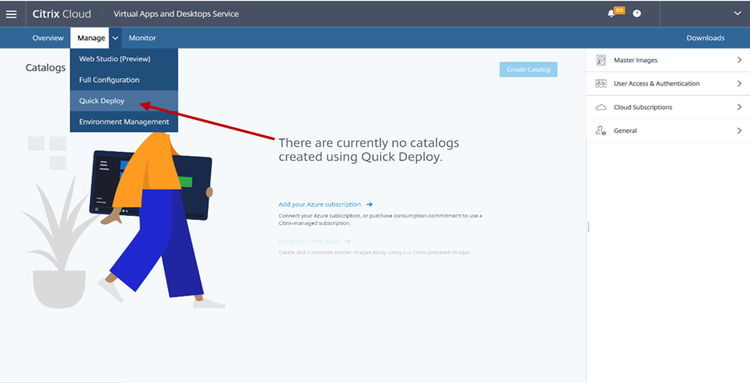Click Virtual Apps and Desktops Service title
This screenshot has height=383, width=750.
176,14
